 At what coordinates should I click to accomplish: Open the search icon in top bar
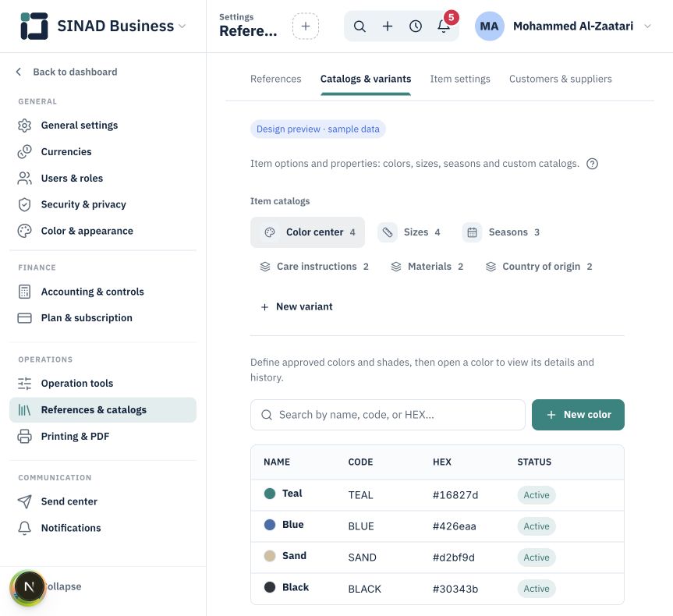[x=360, y=27]
